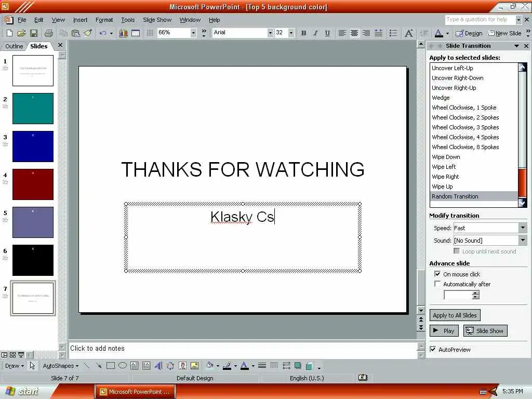Click the Windows start button
The width and height of the screenshot is (532, 399).
pos(22,391)
